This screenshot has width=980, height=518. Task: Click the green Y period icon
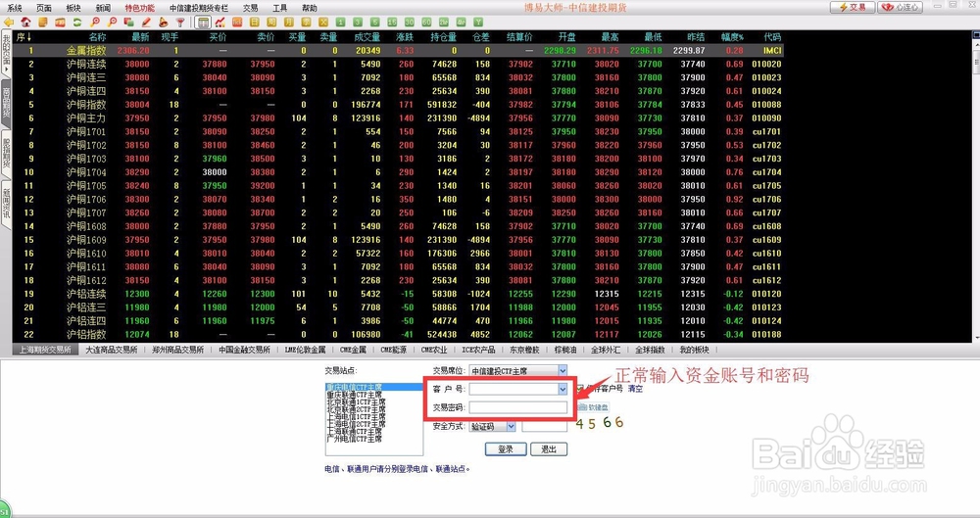pyautogui.click(x=478, y=23)
